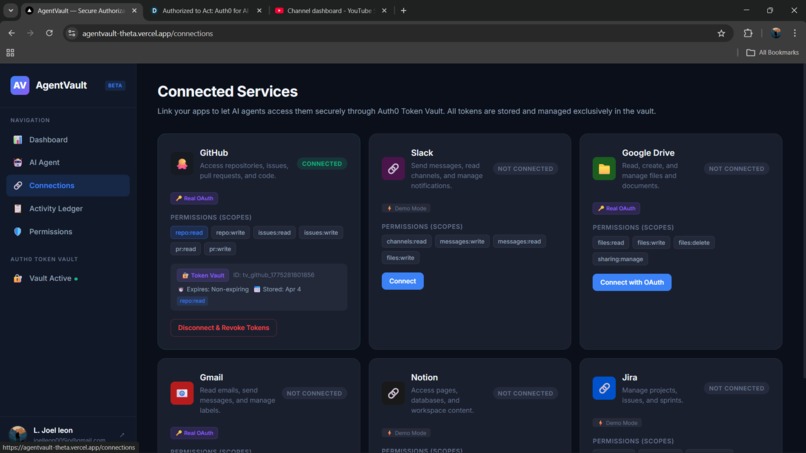Select Connections in the sidebar

[68, 186]
